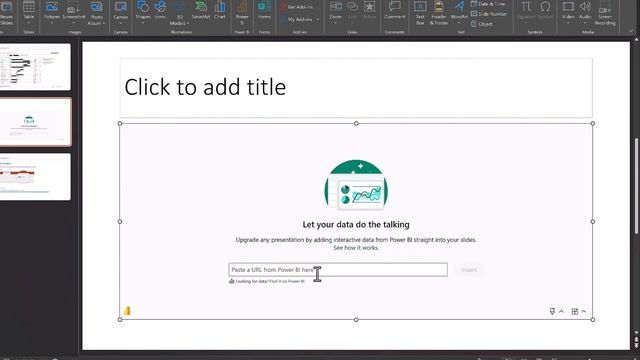Click the Cameo button

point(120,13)
